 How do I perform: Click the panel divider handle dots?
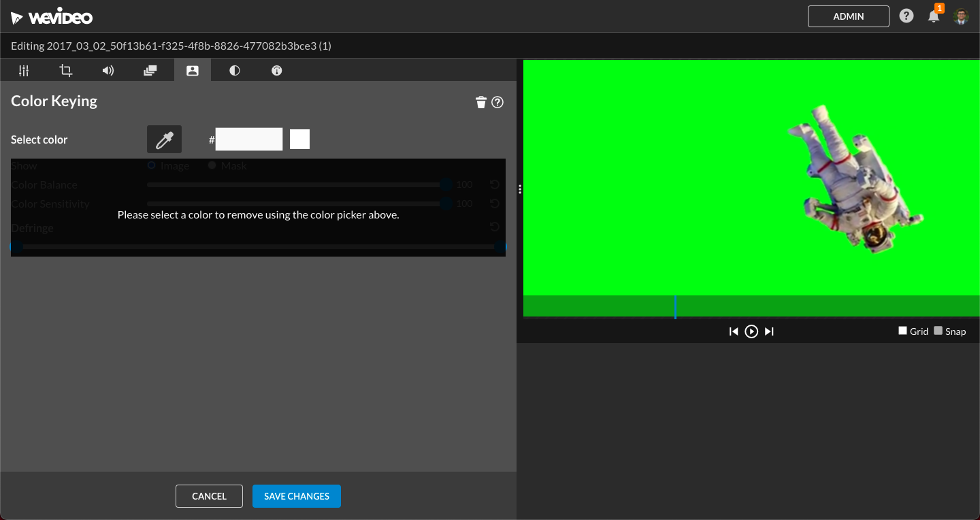[x=520, y=189]
